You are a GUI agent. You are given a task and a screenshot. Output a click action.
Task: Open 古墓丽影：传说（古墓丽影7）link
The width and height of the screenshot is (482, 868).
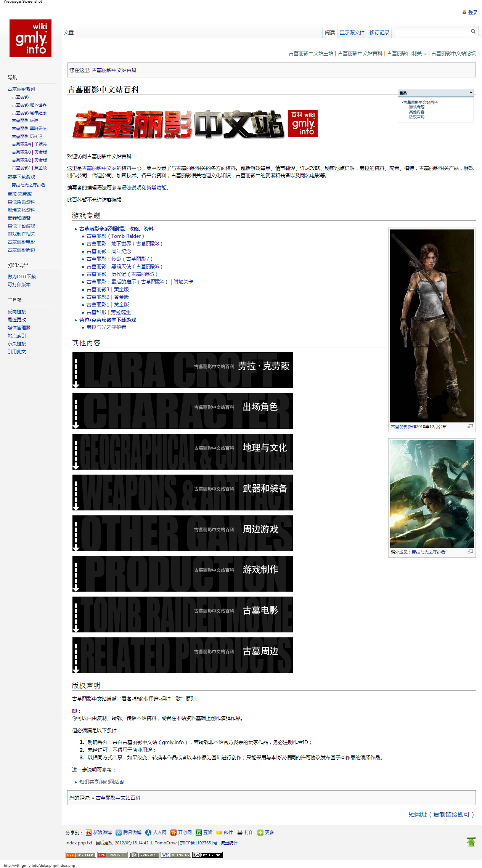click(x=119, y=259)
